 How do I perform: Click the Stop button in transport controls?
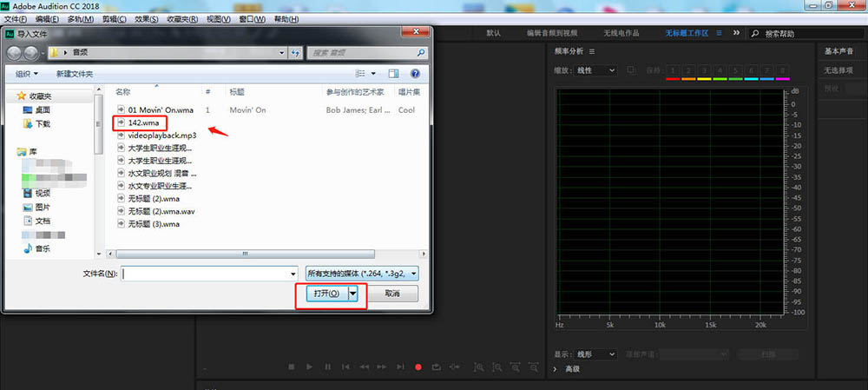292,367
